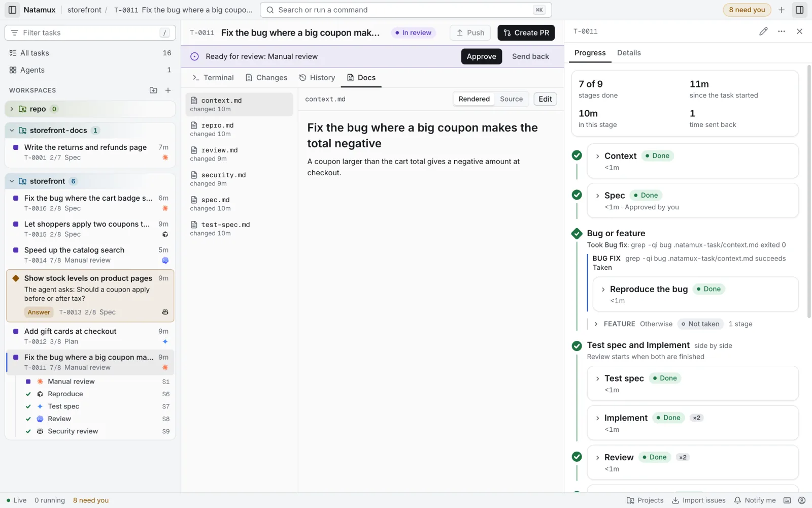812x508 pixels.
Task: Focus the Filter tasks input
Action: [x=90, y=33]
